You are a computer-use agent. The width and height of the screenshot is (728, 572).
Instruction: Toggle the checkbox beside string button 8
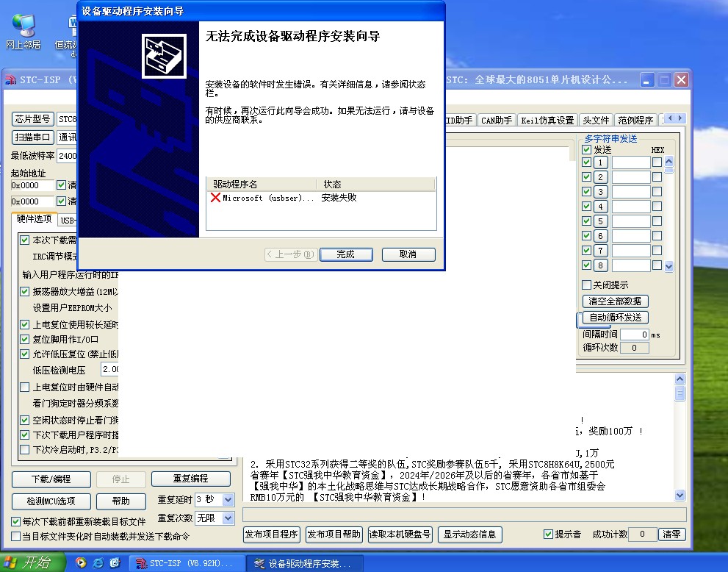pyautogui.click(x=586, y=265)
